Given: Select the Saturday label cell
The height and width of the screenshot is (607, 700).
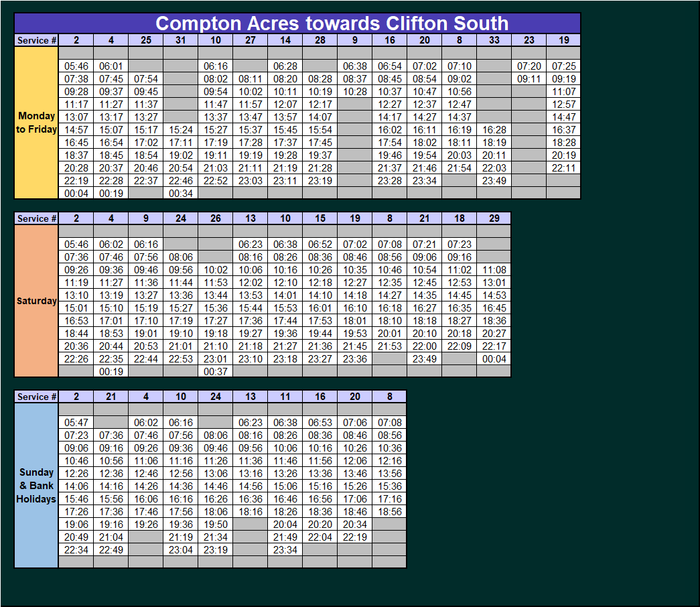Looking at the screenshot, I should coord(36,301).
